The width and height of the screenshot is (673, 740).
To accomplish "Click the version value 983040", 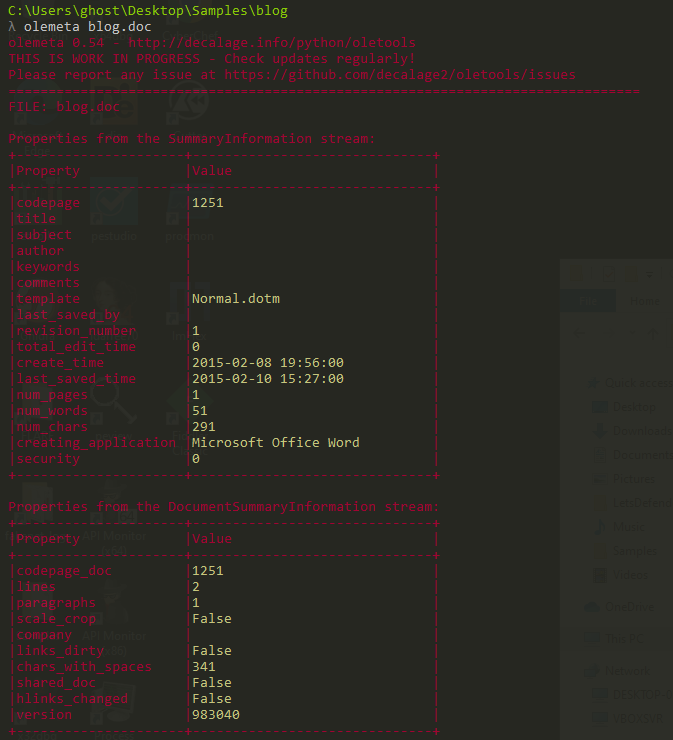I will click(x=215, y=715).
